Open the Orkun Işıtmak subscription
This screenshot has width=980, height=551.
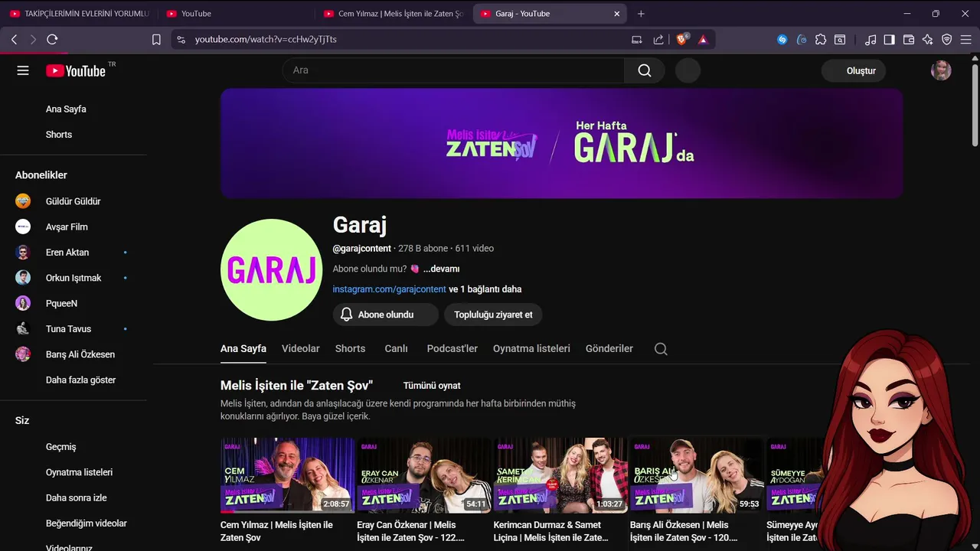[x=73, y=278]
